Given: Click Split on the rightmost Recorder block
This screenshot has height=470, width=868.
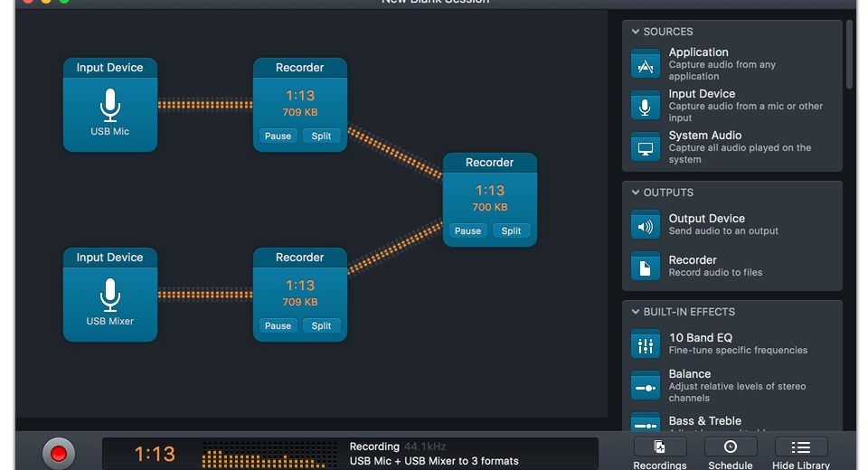Looking at the screenshot, I should click(x=511, y=231).
